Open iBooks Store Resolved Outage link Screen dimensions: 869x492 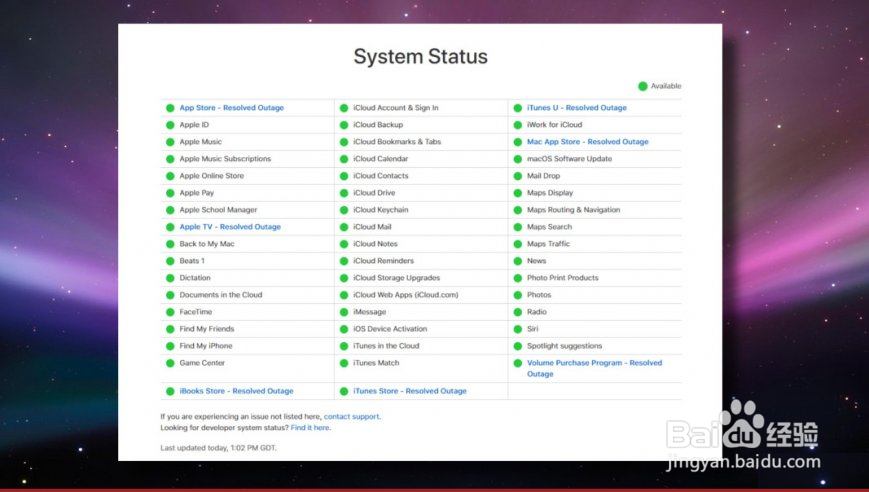[x=236, y=391]
